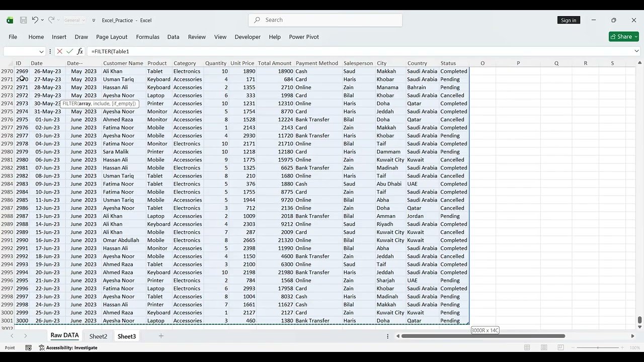Switch to Normal view icon
The image size is (644, 362).
tap(527, 347)
